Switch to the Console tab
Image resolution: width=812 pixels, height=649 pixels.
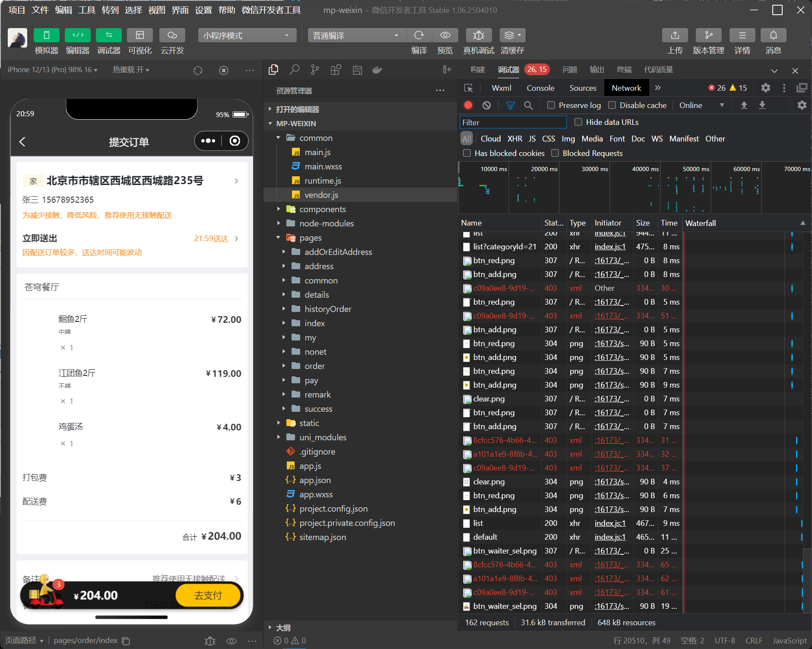tap(540, 88)
